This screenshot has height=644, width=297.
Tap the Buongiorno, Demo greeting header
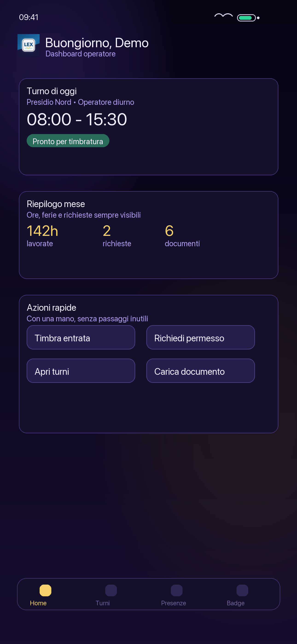(x=97, y=43)
